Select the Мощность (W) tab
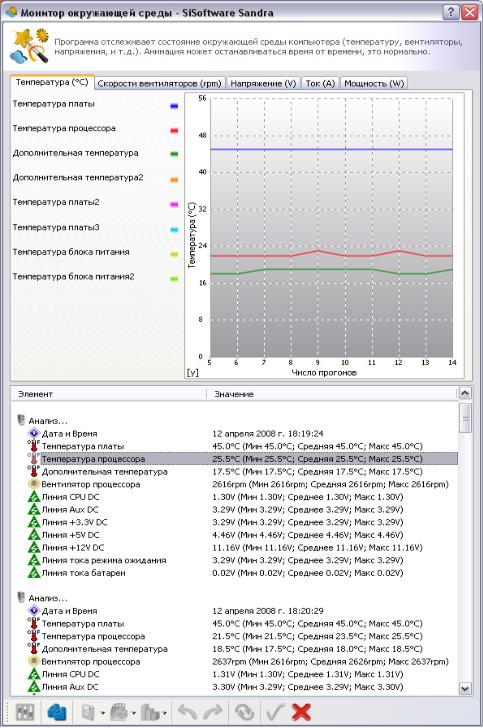Viewport: 483px width, 728px height. (374, 84)
